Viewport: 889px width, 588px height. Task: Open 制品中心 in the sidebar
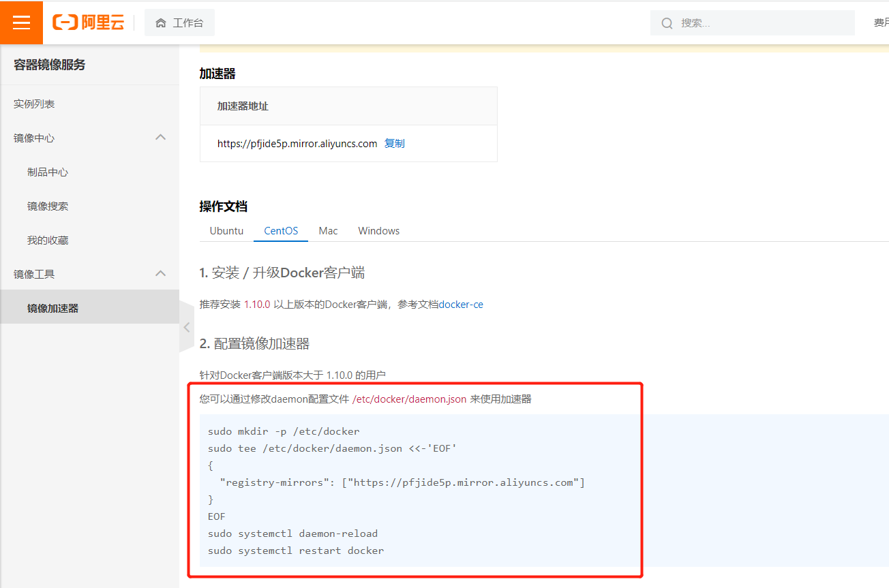pyautogui.click(x=48, y=172)
